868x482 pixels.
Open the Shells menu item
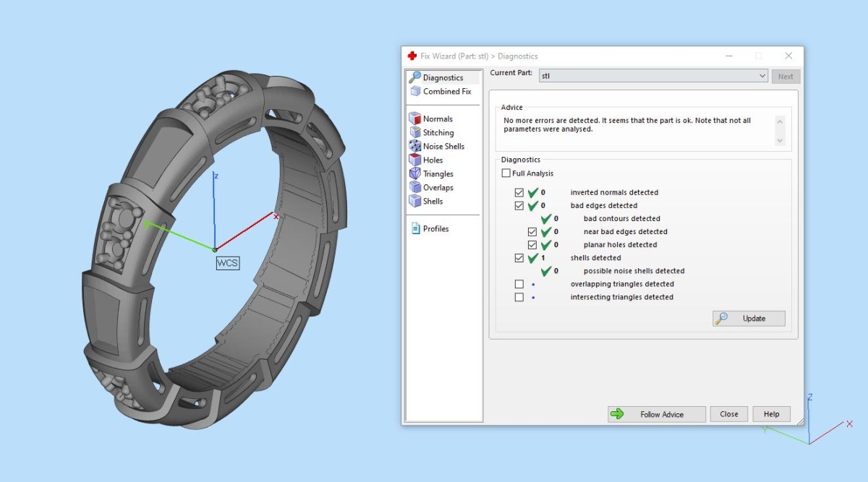(x=433, y=202)
